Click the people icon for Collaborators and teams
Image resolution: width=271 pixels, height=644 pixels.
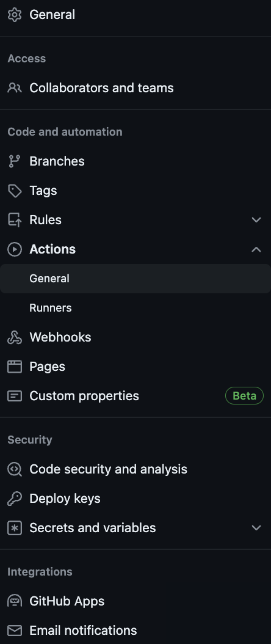pos(15,88)
